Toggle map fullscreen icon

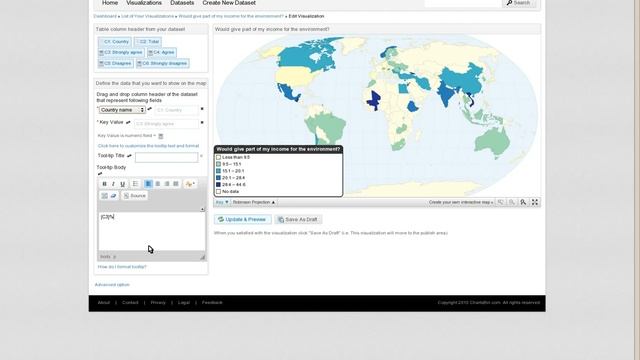click(535, 202)
